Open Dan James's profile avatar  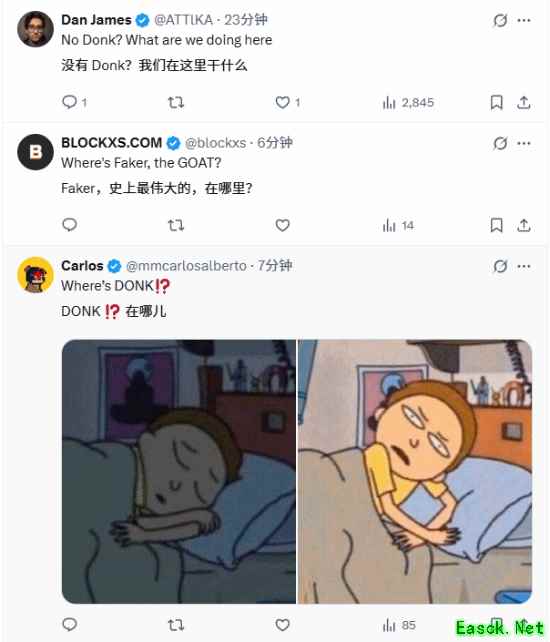[x=35, y=29]
